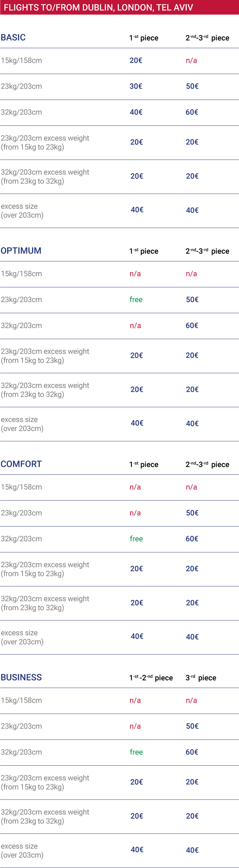The width and height of the screenshot is (239, 868).
Task: Click Optimum 'excess size (over 203cm)' row label
Action: pos(22,424)
